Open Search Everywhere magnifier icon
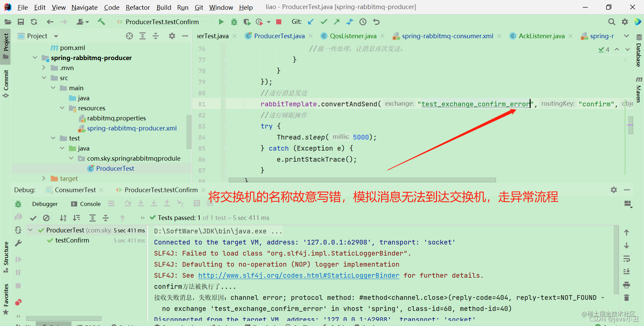The height and width of the screenshot is (326, 644). tap(611, 22)
